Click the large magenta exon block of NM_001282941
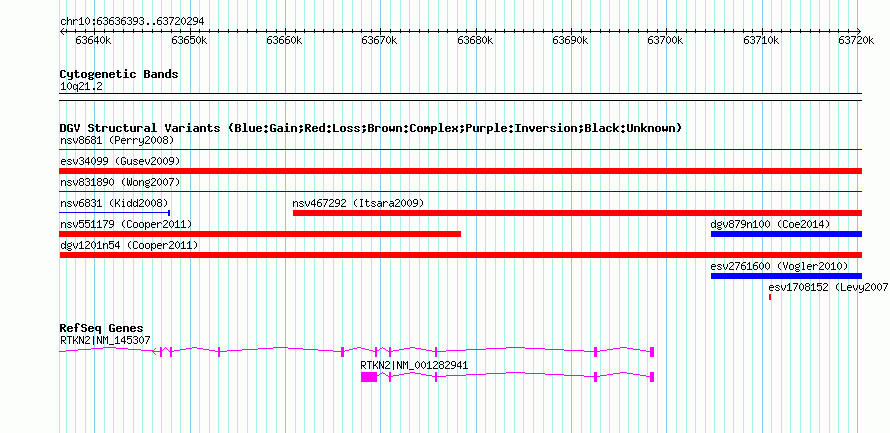The width and height of the screenshot is (890, 433). pyautogui.click(x=369, y=377)
